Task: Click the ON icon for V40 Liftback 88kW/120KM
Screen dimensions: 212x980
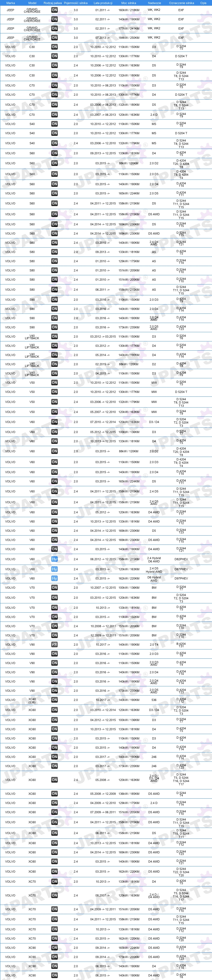Action: click(54, 364)
